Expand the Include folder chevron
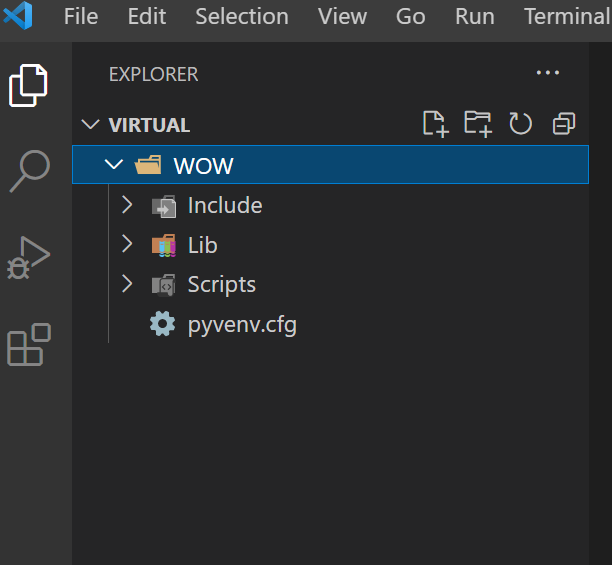This screenshot has width=612, height=565. (127, 205)
